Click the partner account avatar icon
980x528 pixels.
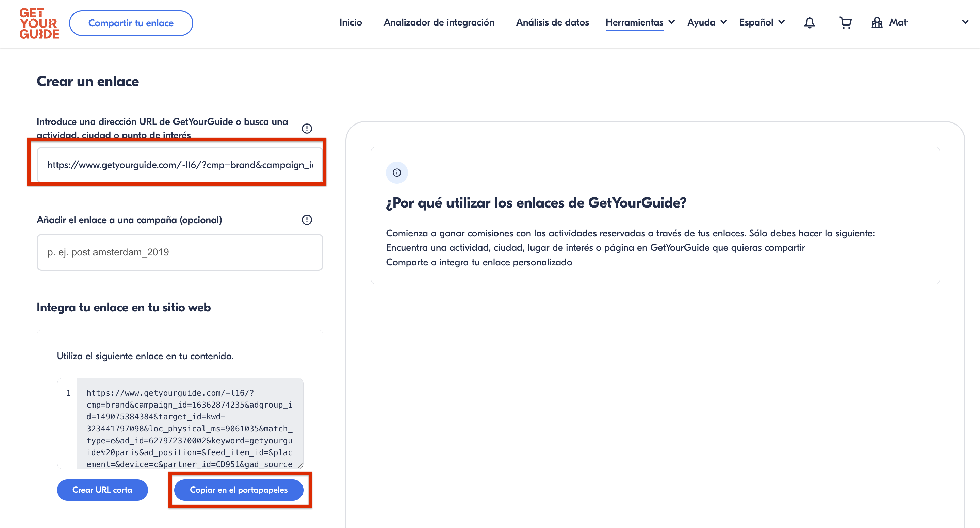(x=877, y=23)
